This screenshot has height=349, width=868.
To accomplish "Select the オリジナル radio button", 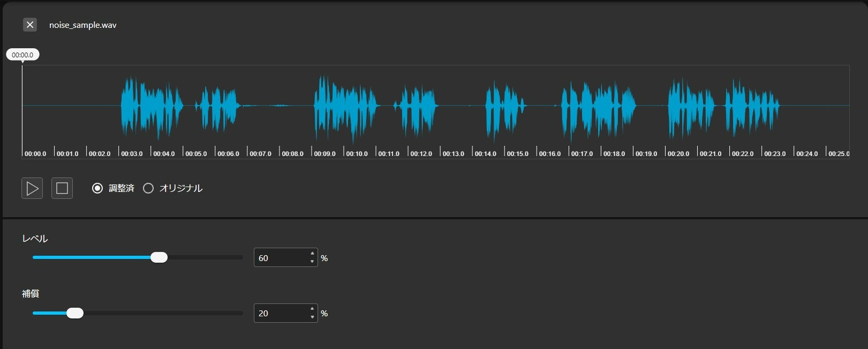I will [148, 188].
